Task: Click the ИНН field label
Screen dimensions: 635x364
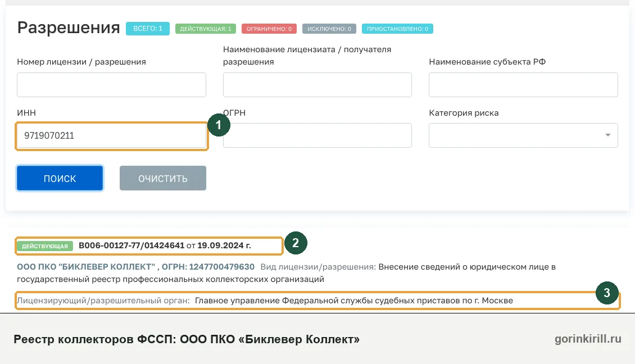Action: [x=26, y=113]
